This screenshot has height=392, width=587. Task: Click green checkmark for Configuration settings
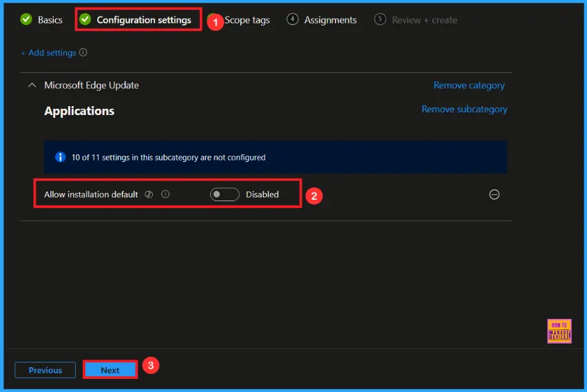[85, 19]
